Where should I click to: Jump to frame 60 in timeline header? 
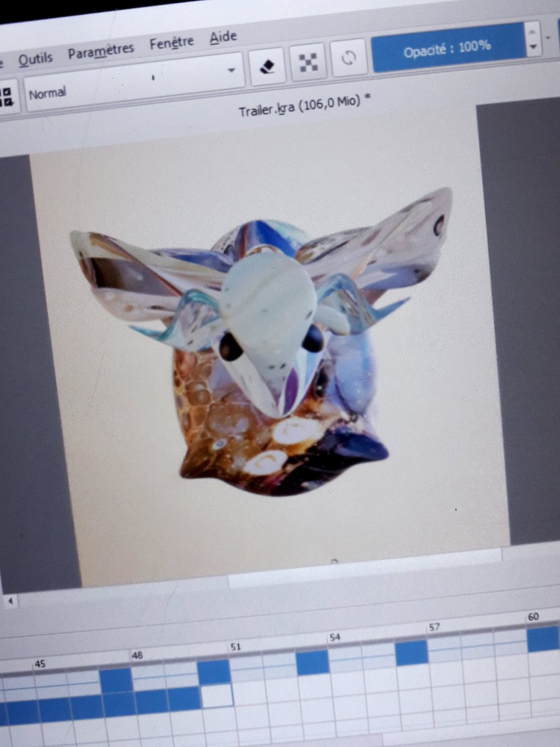(x=533, y=617)
